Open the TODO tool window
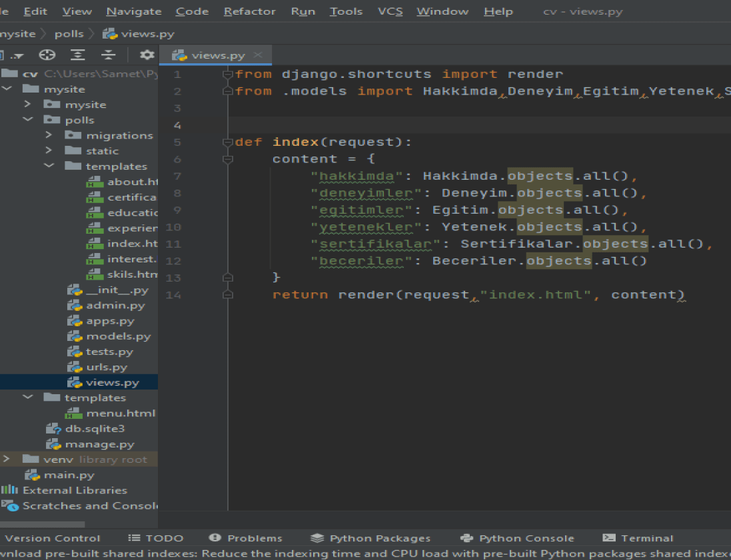 coord(155,538)
